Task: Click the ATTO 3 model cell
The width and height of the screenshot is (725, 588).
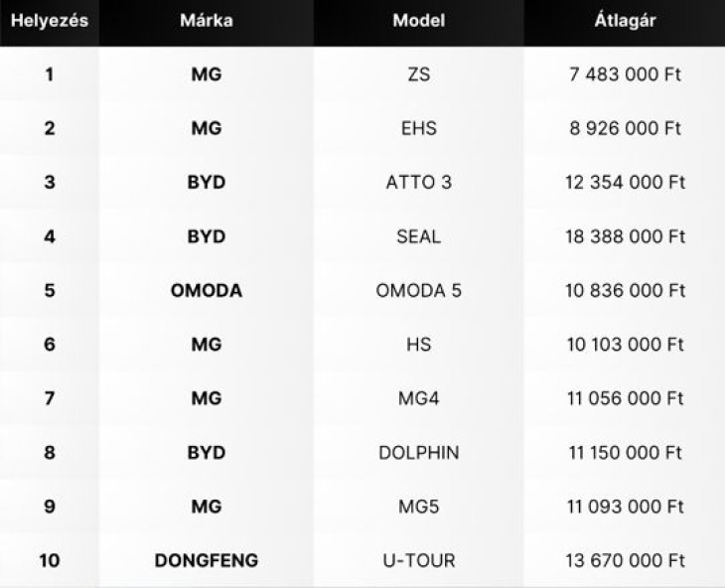Action: (x=419, y=182)
